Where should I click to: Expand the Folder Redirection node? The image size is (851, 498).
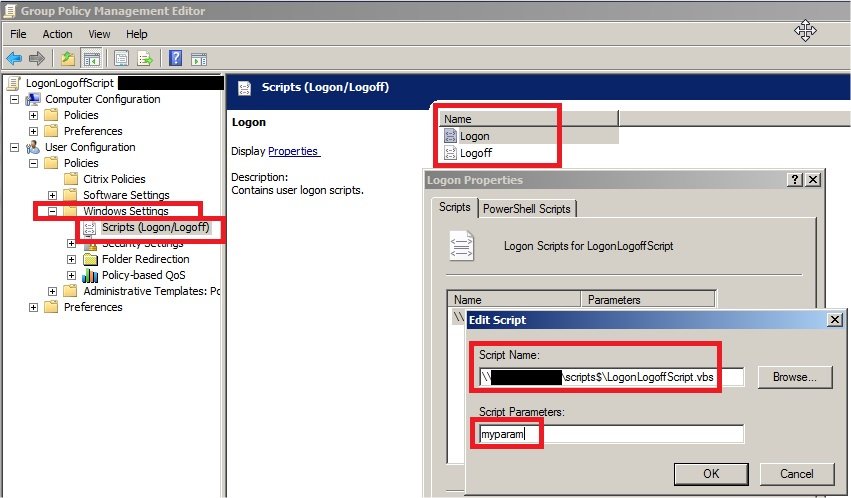coord(71,259)
